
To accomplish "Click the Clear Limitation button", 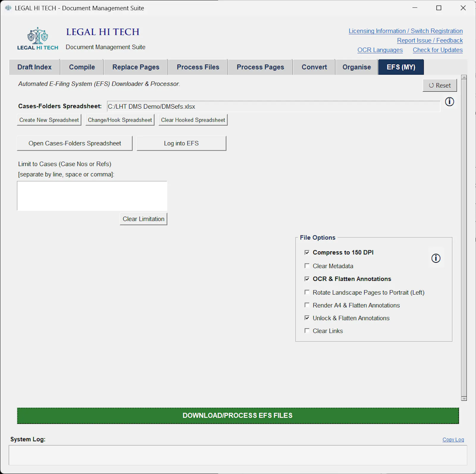I will pos(143,219).
